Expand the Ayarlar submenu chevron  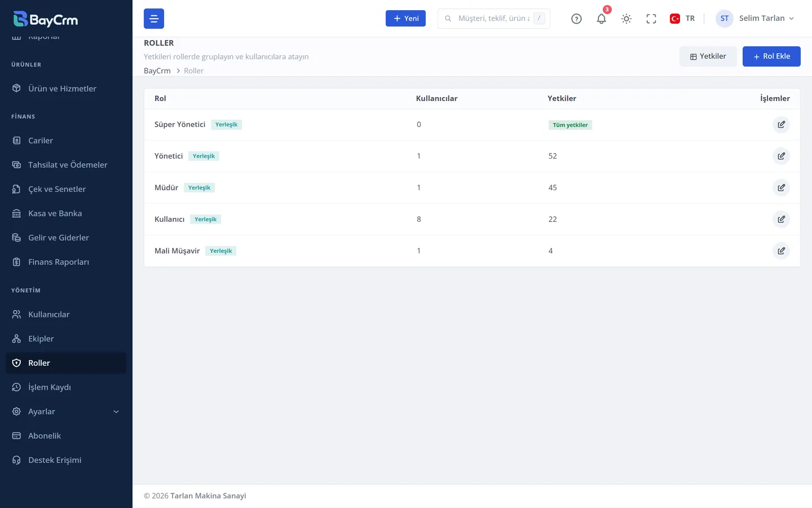[x=116, y=411]
